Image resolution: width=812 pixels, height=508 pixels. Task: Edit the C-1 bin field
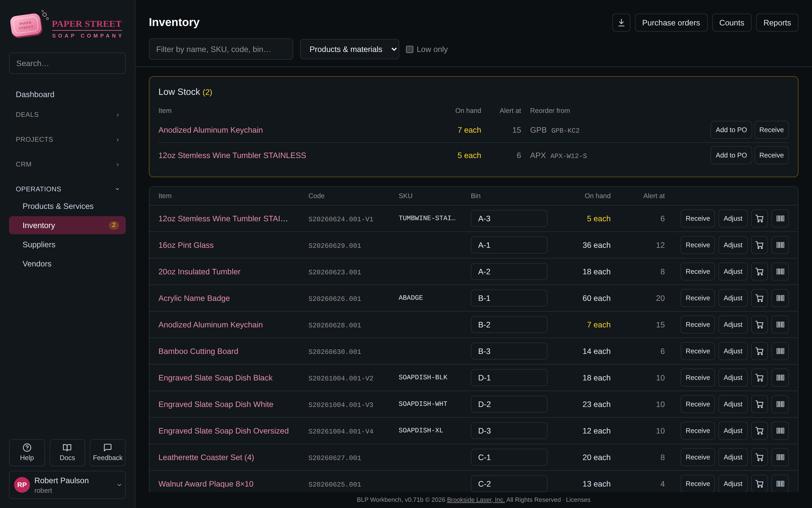click(x=509, y=457)
